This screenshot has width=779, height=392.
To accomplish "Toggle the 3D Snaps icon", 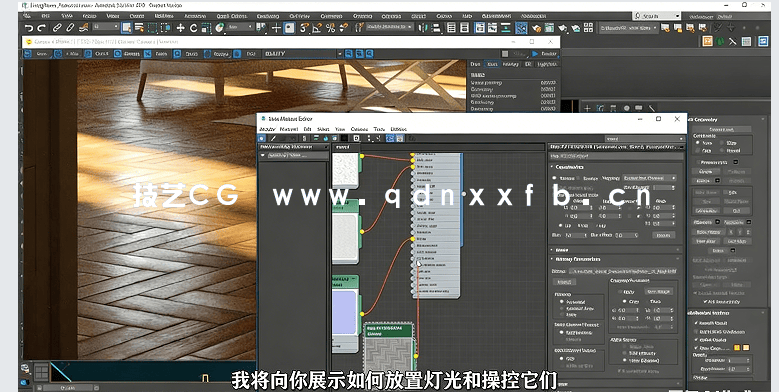I will click(305, 28).
